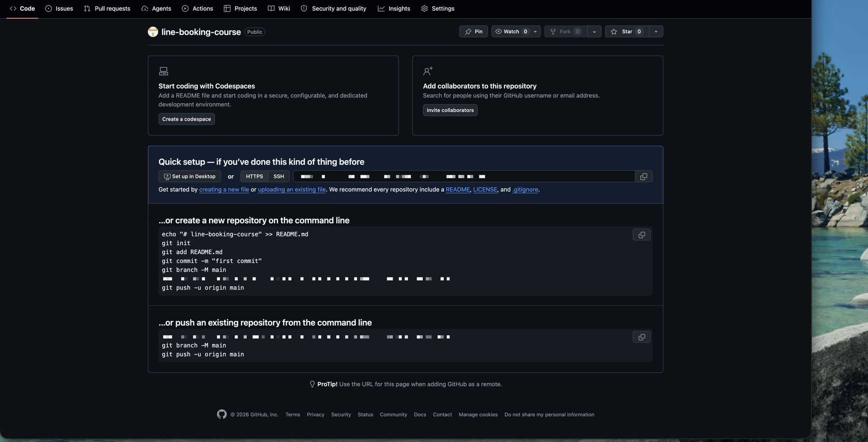
Task: Open the Issues tab
Action: pyautogui.click(x=59, y=9)
